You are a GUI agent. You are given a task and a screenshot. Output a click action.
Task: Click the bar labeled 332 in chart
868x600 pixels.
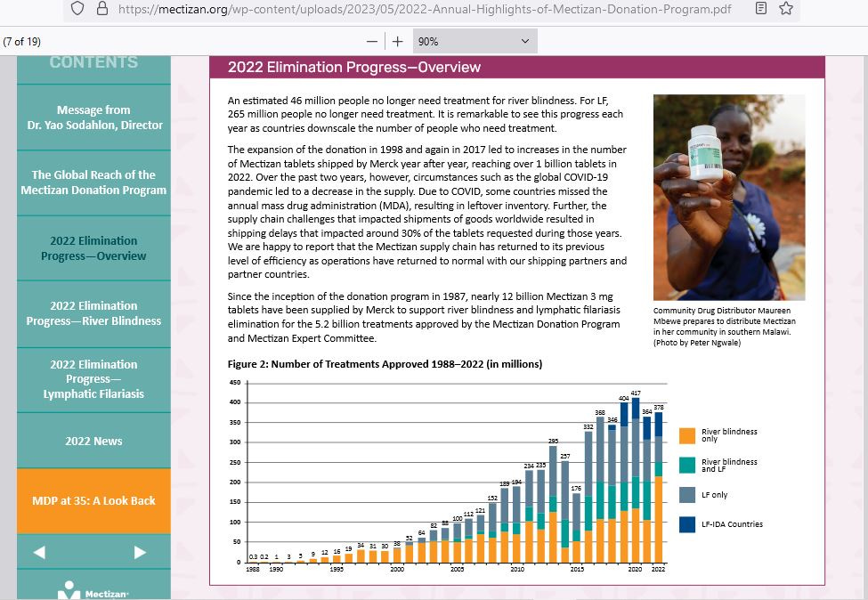pyautogui.click(x=588, y=497)
